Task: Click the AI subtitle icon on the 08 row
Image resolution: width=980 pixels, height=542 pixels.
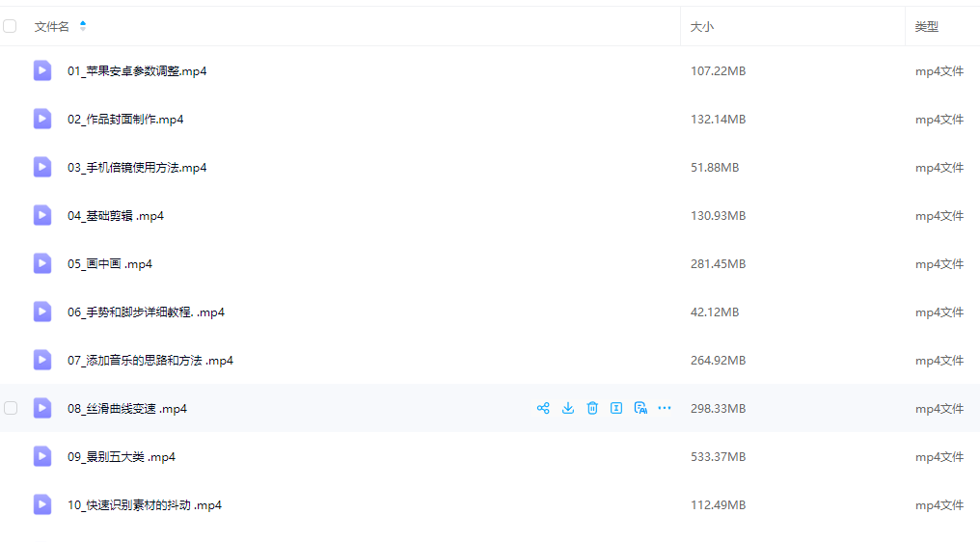Action: tap(640, 408)
